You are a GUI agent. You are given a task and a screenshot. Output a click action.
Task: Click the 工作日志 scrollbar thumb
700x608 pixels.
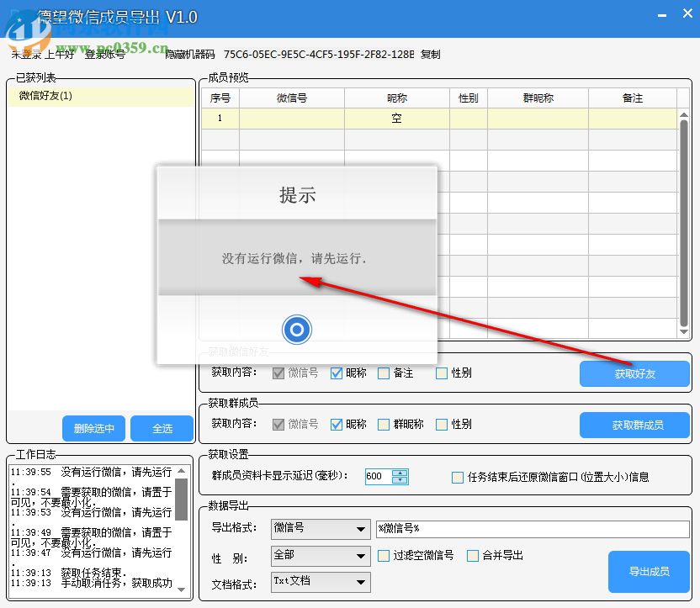pos(181,500)
